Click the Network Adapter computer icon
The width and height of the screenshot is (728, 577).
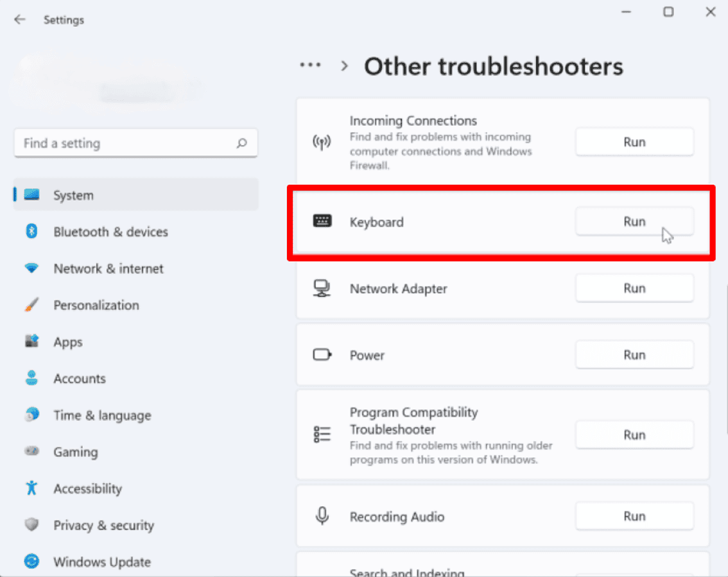[321, 288]
